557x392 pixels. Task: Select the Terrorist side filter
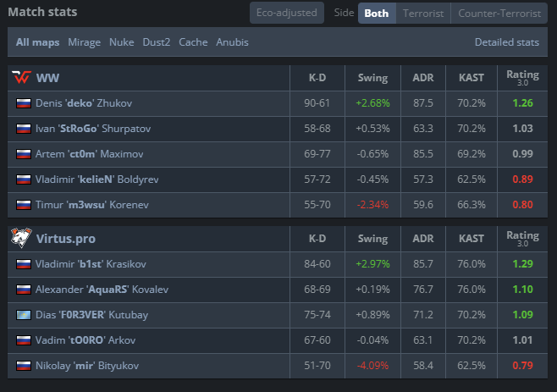click(x=423, y=14)
